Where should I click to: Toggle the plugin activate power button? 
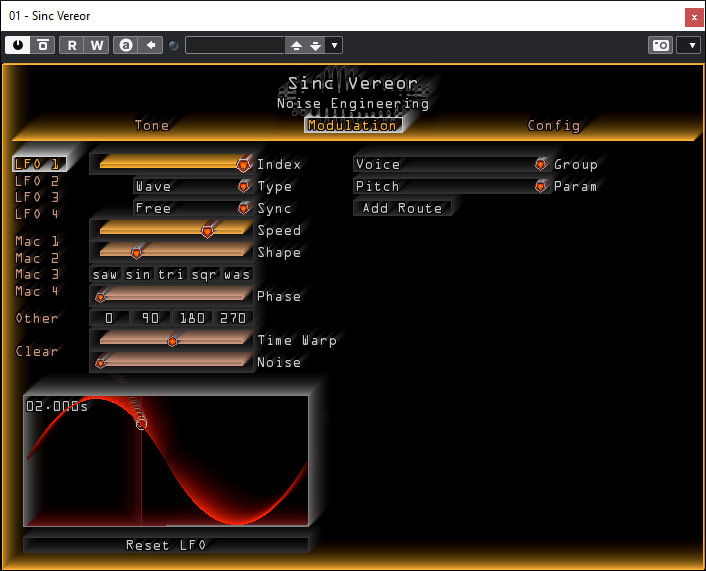18,45
